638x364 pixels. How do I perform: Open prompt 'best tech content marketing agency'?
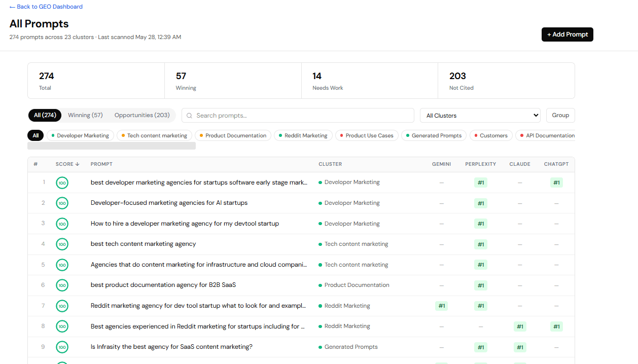tap(143, 244)
